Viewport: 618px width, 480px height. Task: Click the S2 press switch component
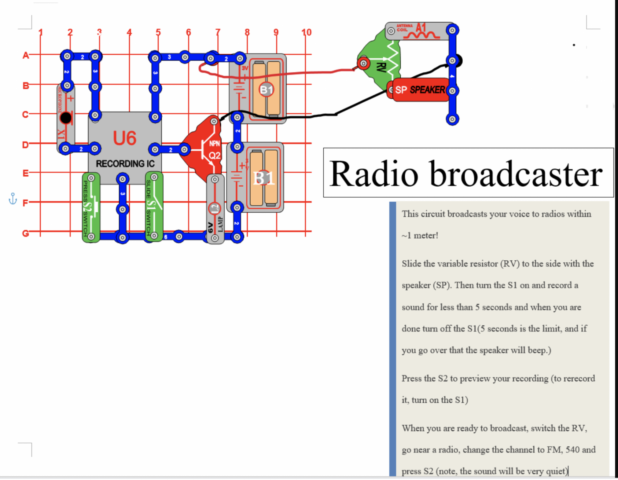pos(91,207)
